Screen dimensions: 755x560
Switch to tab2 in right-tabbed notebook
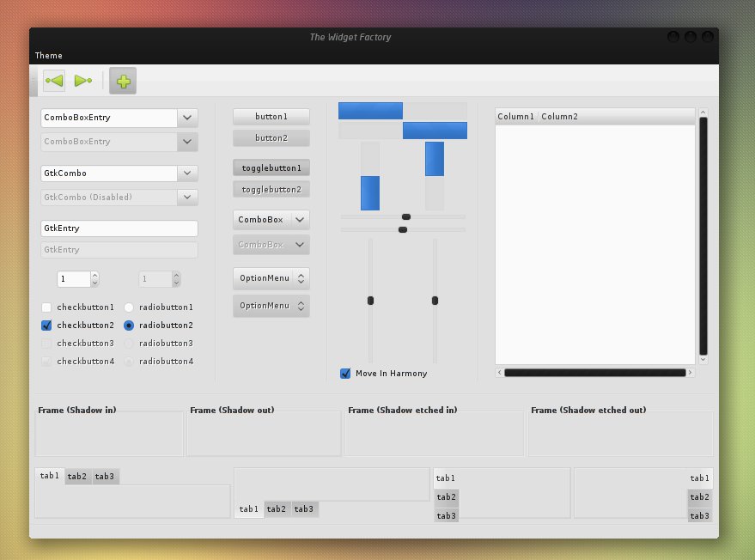[700, 497]
